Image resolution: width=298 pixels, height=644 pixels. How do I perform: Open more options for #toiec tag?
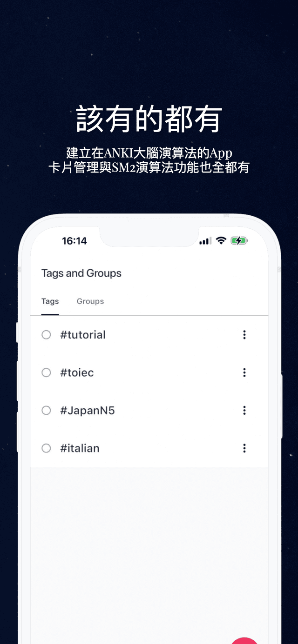tap(244, 372)
